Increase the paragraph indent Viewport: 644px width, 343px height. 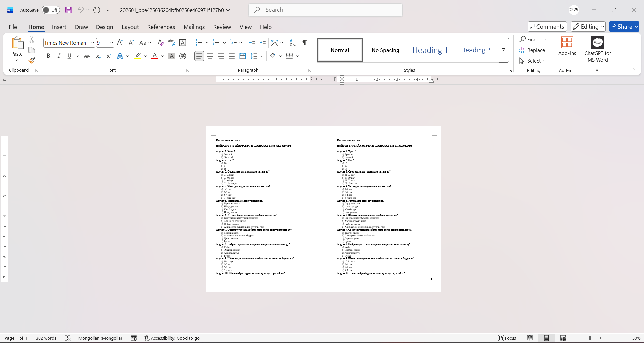pyautogui.click(x=263, y=43)
